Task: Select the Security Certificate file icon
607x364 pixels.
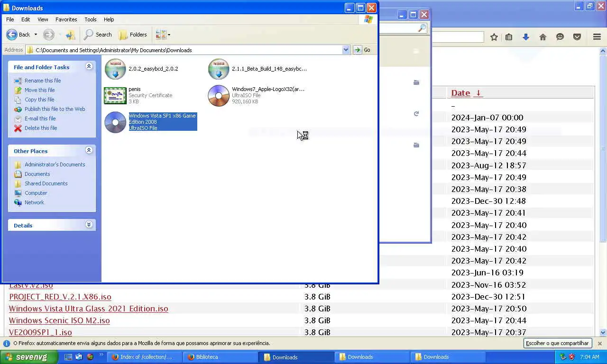Action: [115, 96]
